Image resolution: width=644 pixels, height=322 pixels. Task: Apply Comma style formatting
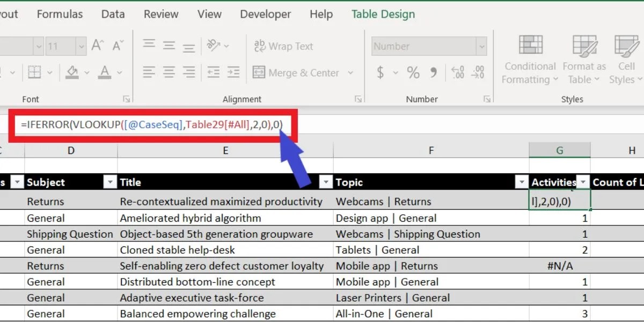(x=433, y=72)
